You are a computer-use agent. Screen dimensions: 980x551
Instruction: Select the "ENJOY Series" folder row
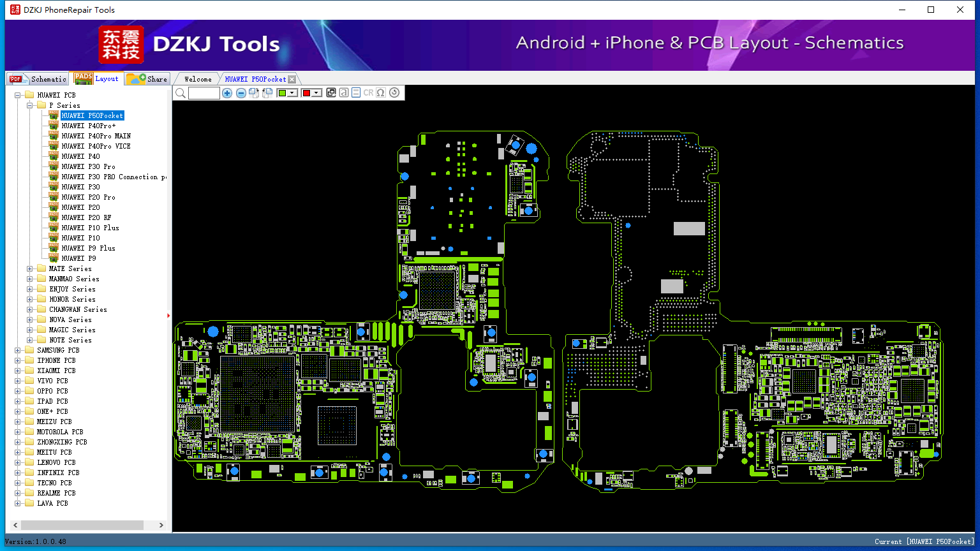pos(72,289)
